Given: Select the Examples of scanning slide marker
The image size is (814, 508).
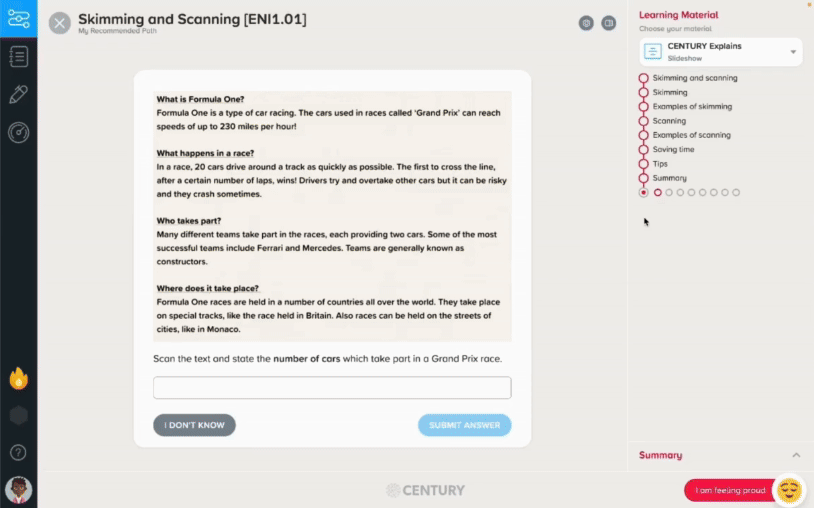Looking at the screenshot, I should click(x=643, y=135).
